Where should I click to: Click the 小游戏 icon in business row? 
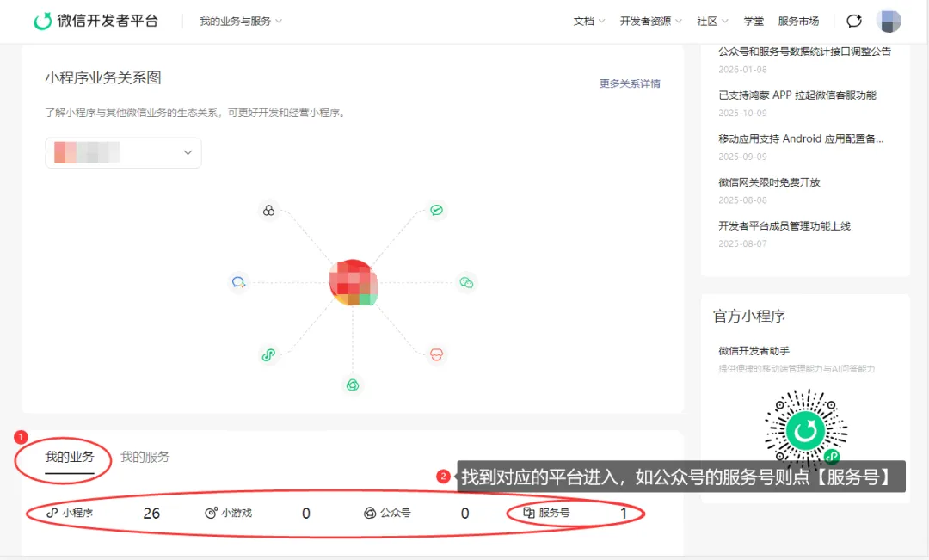pyautogui.click(x=211, y=513)
